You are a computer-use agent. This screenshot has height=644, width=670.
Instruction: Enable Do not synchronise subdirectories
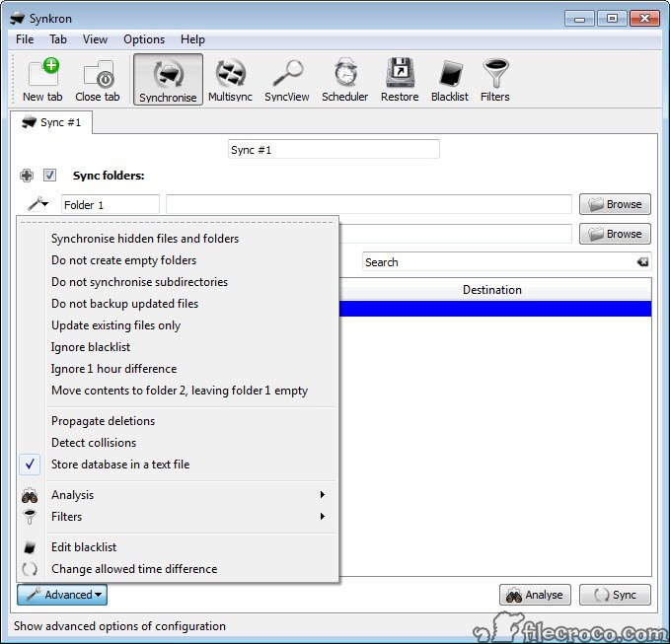tap(178, 282)
